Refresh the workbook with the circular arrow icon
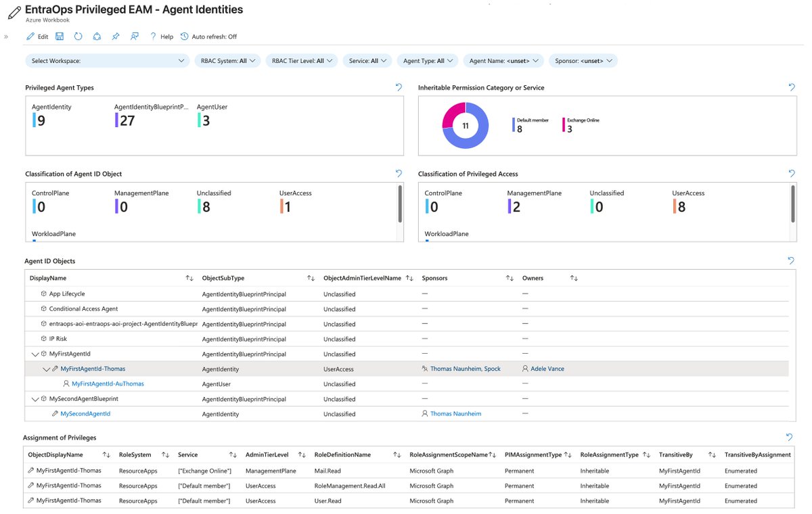The height and width of the screenshot is (514, 812). coord(78,37)
